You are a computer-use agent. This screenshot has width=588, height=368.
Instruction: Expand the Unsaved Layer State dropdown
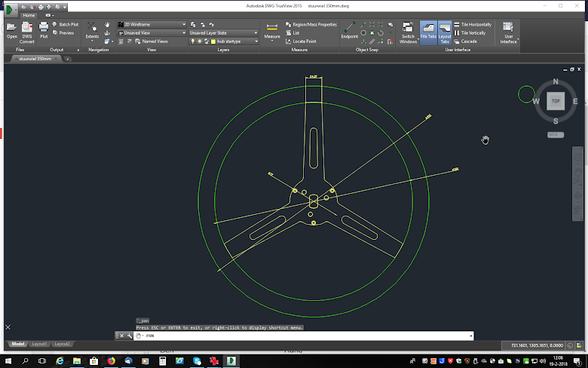(224, 33)
